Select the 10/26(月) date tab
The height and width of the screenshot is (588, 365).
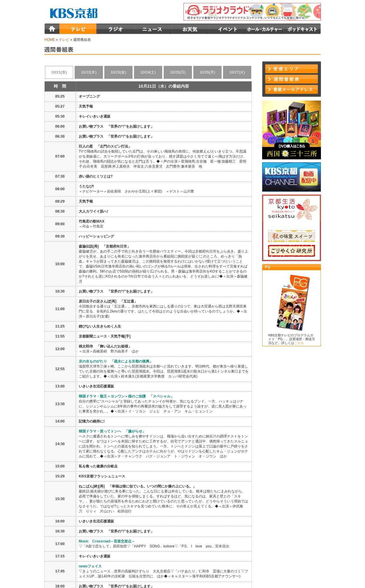[207, 72]
